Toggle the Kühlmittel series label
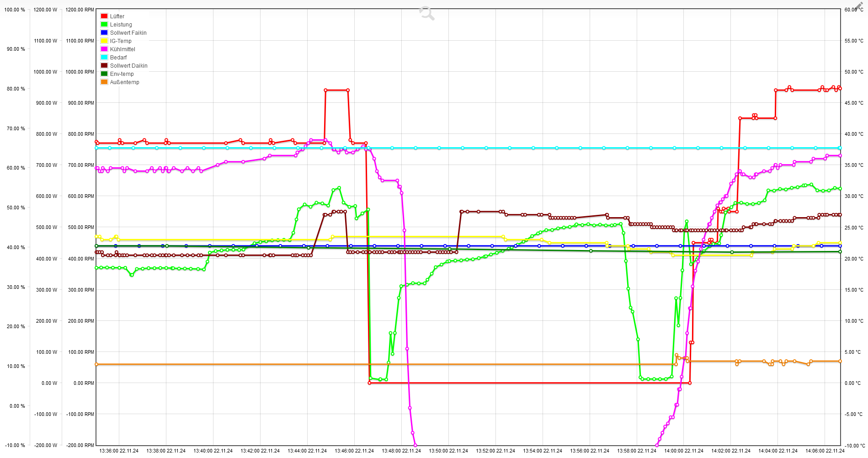868x458 pixels. [122, 49]
